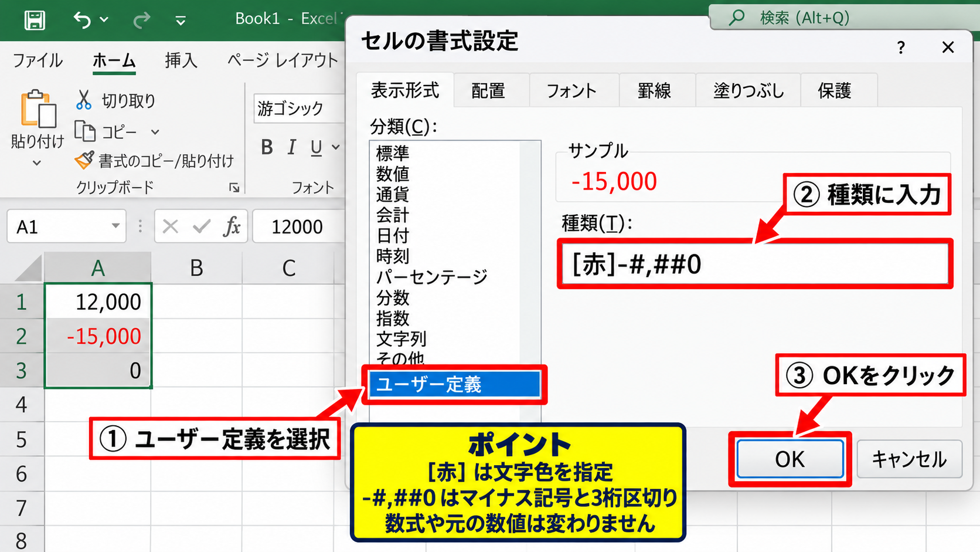Click the formula bar Cancel X icon
The image size is (980, 552).
[x=171, y=226]
